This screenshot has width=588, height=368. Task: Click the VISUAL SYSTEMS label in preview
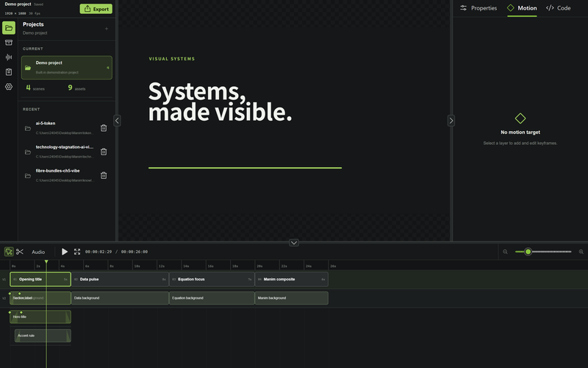pos(172,59)
